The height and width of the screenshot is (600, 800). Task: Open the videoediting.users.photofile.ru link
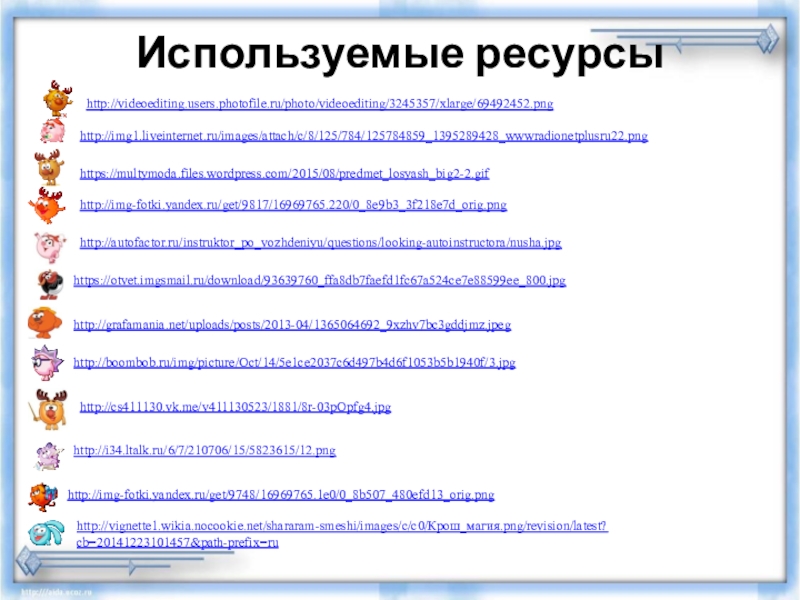click(x=320, y=104)
